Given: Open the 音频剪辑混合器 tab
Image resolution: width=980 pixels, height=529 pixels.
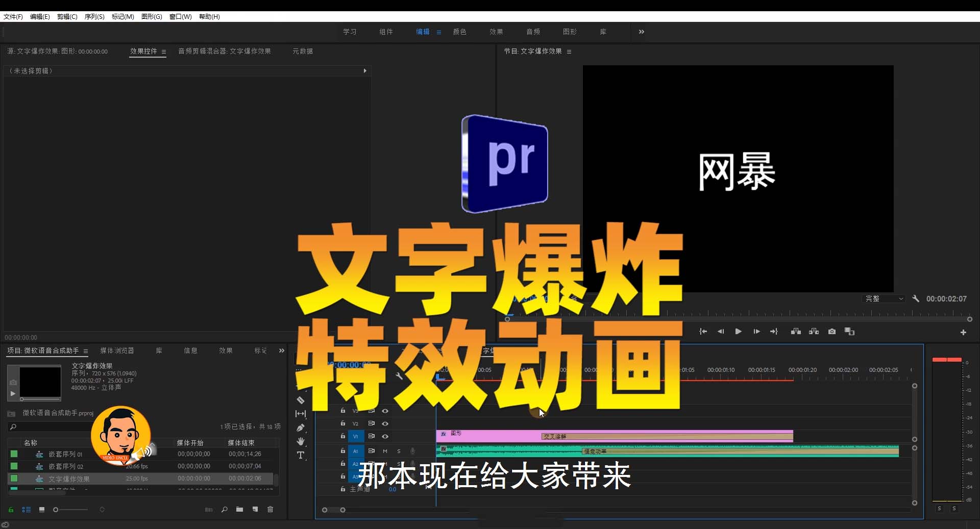Looking at the screenshot, I should [224, 51].
